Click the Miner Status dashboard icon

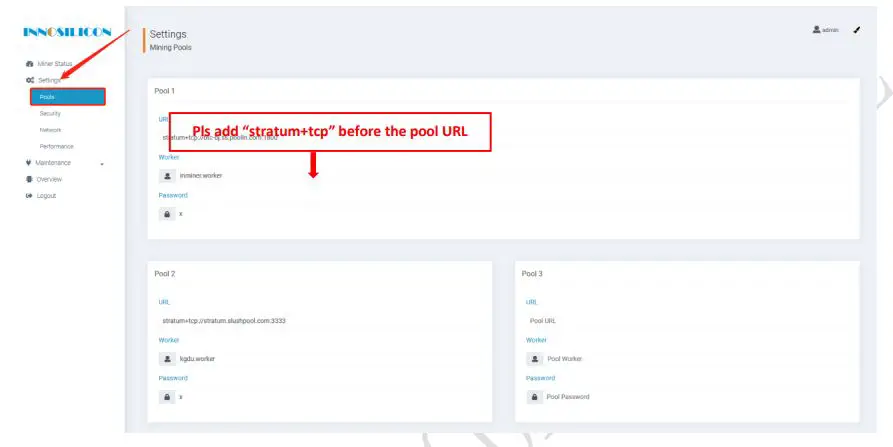point(30,64)
